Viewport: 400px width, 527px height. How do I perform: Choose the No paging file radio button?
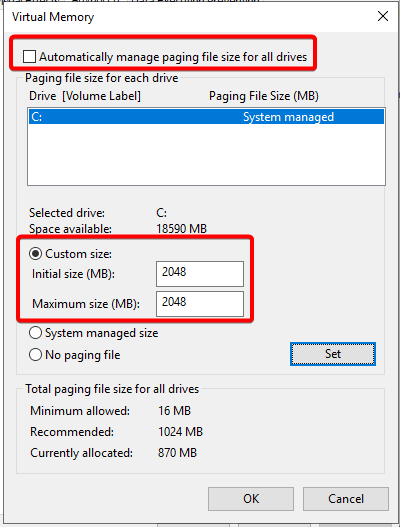tap(35, 355)
